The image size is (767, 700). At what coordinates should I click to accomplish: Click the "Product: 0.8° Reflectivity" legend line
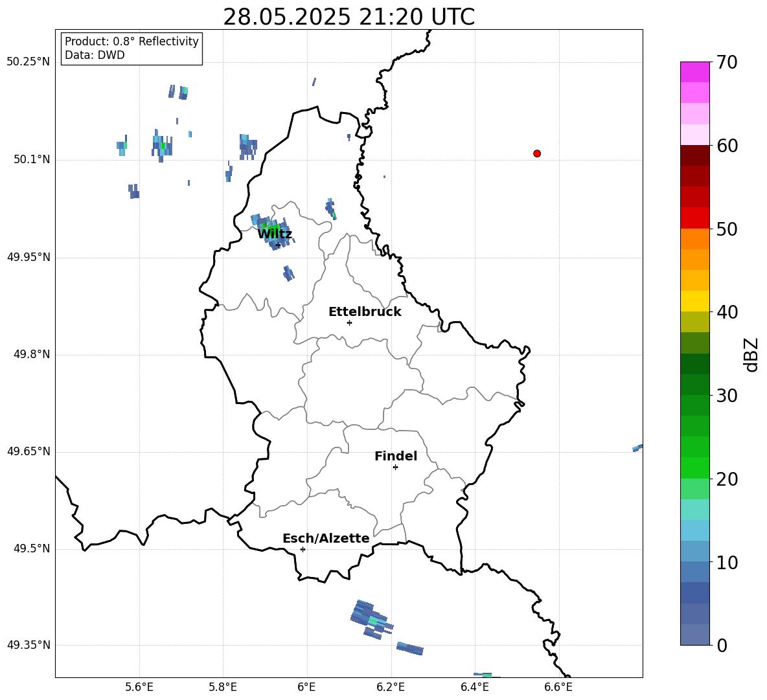[x=132, y=41]
